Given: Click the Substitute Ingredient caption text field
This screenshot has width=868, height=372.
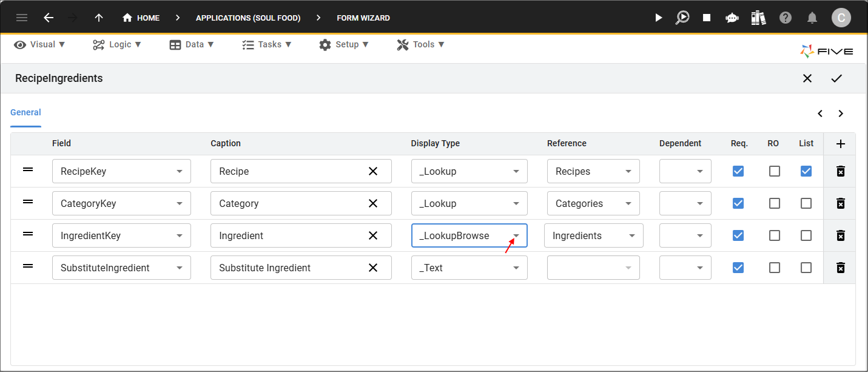Looking at the screenshot, I should click(x=288, y=268).
